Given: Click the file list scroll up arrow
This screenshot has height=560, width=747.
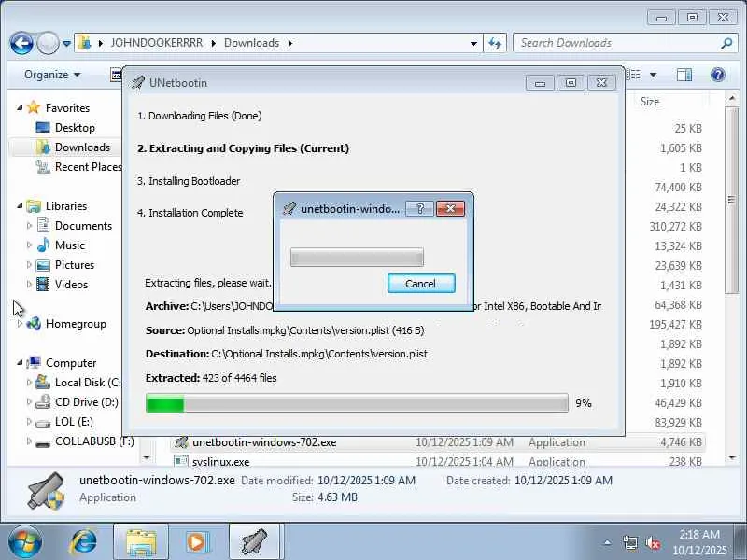Looking at the screenshot, I should tap(732, 99).
